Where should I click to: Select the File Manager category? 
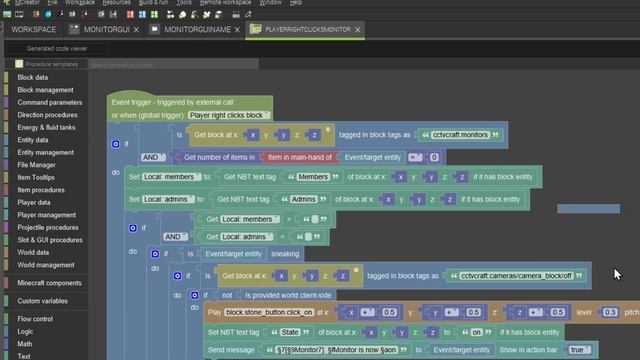pyautogui.click(x=36, y=165)
